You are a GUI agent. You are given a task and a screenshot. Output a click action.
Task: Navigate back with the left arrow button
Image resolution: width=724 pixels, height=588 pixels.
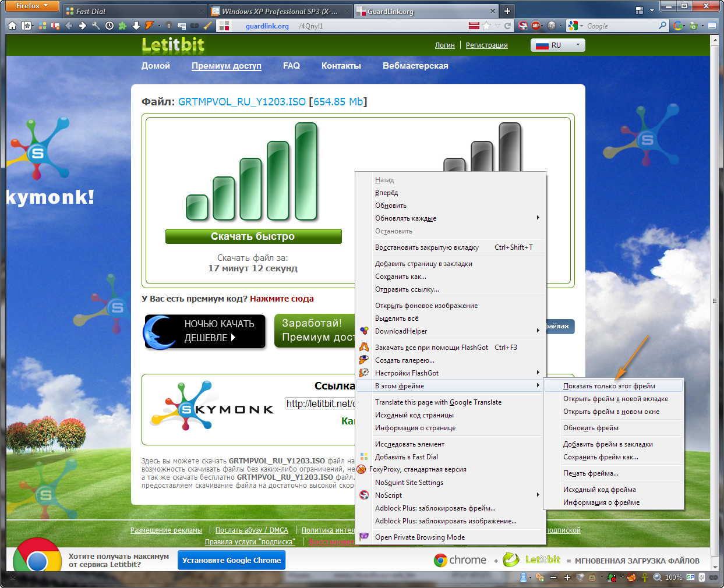pos(69,26)
